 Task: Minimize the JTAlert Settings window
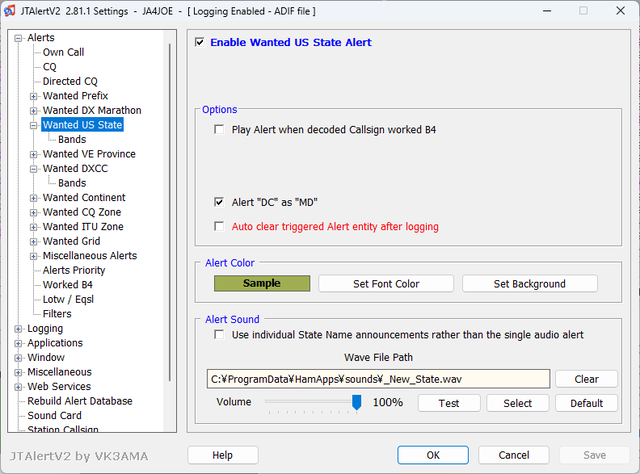click(x=547, y=11)
